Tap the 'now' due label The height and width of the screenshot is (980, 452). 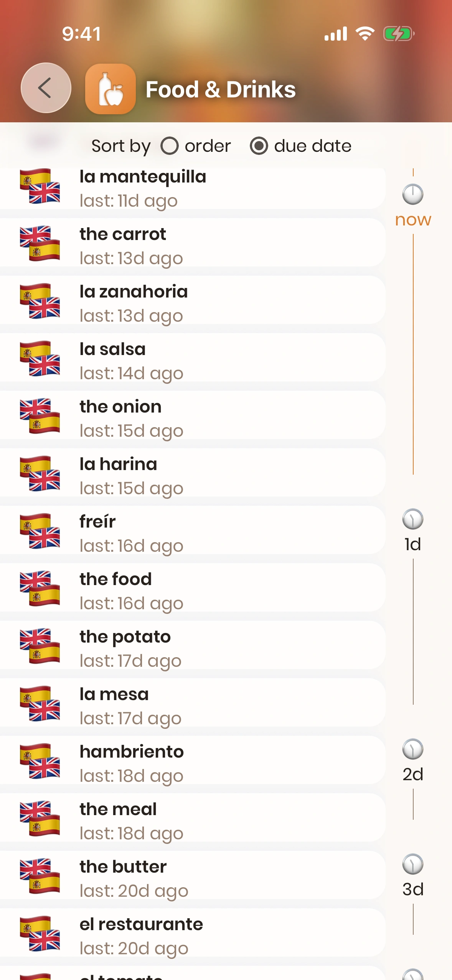tap(413, 220)
